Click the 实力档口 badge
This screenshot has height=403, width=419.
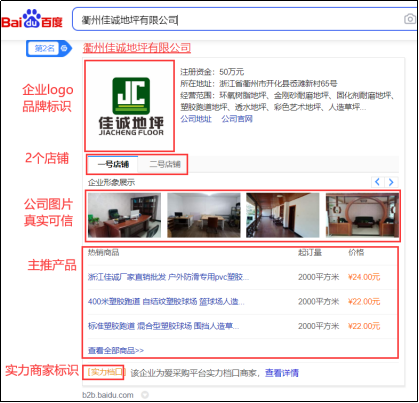click(x=105, y=372)
